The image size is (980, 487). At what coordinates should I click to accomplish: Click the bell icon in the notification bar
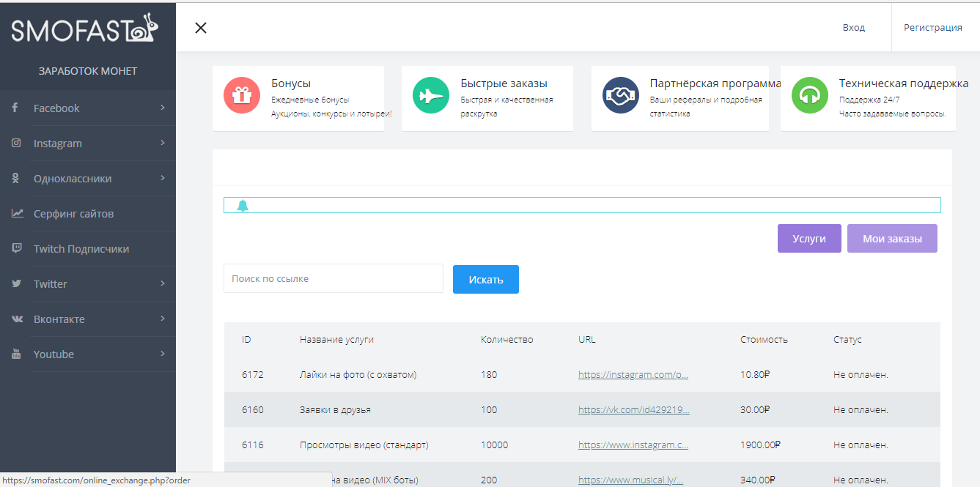(x=245, y=206)
